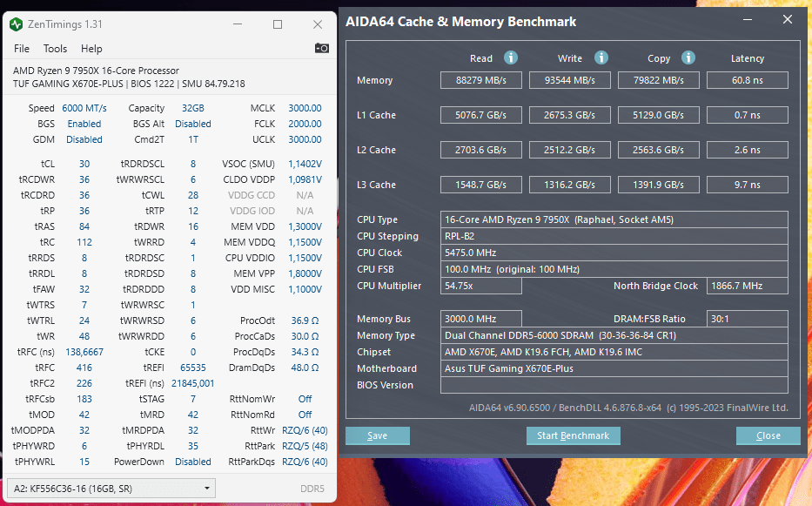
Task: Maximize the ZenTimings window
Action: click(x=278, y=24)
